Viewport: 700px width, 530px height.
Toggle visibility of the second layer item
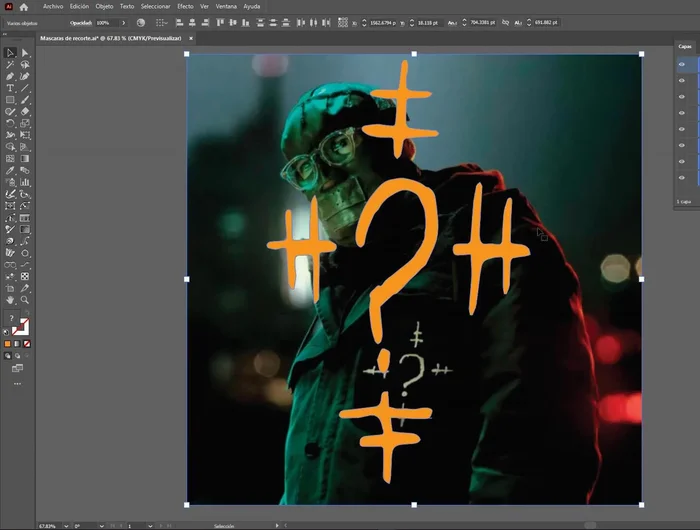tap(682, 81)
